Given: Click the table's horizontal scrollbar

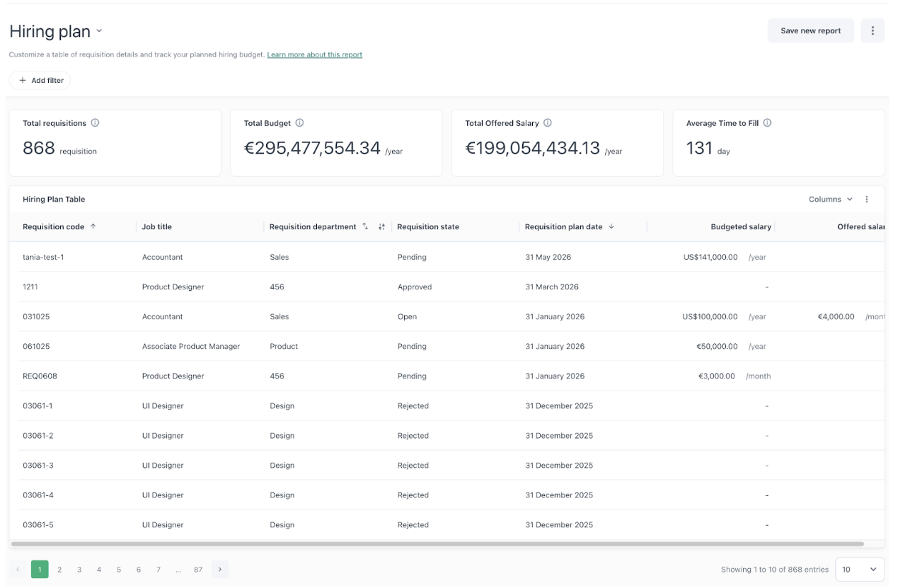Looking at the screenshot, I should coord(437,544).
